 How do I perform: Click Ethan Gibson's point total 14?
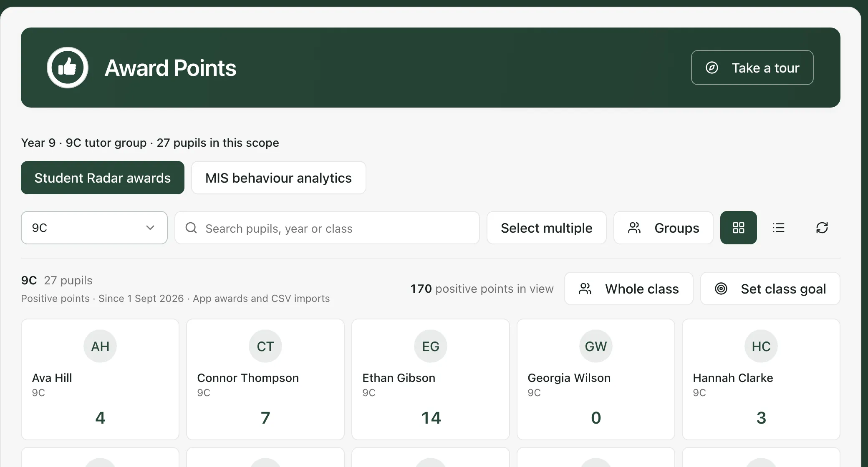click(431, 418)
